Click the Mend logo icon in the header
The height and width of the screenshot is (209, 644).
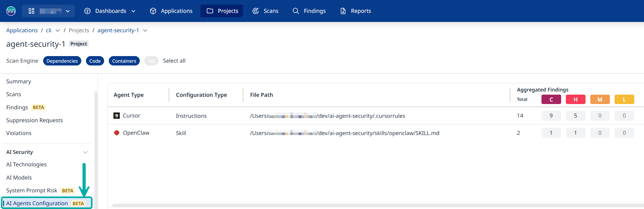point(11,11)
